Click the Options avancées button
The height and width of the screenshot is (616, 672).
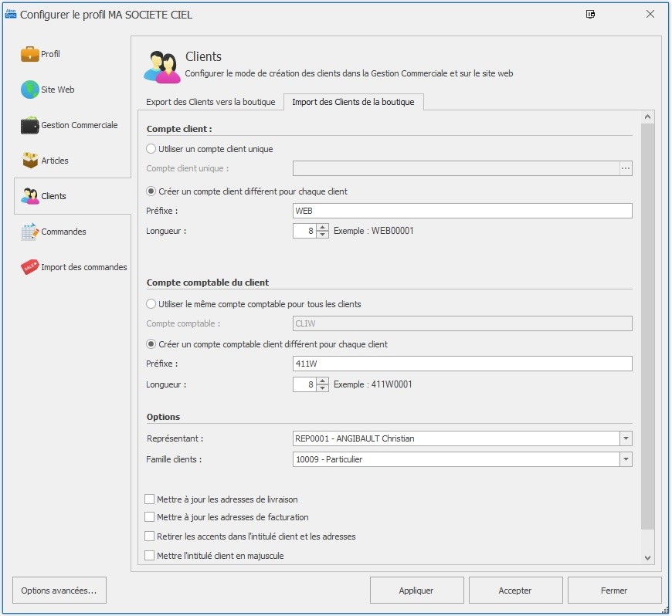tap(59, 591)
